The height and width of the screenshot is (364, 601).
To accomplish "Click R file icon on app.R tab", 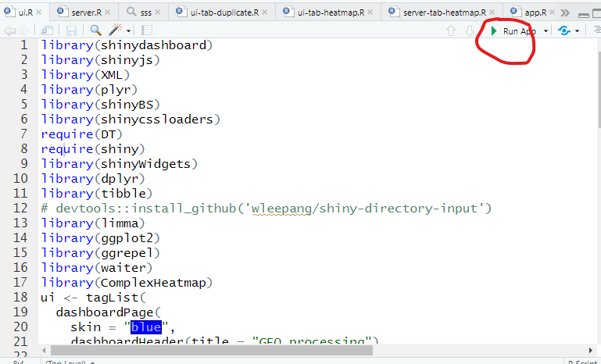I will pyautogui.click(x=517, y=12).
